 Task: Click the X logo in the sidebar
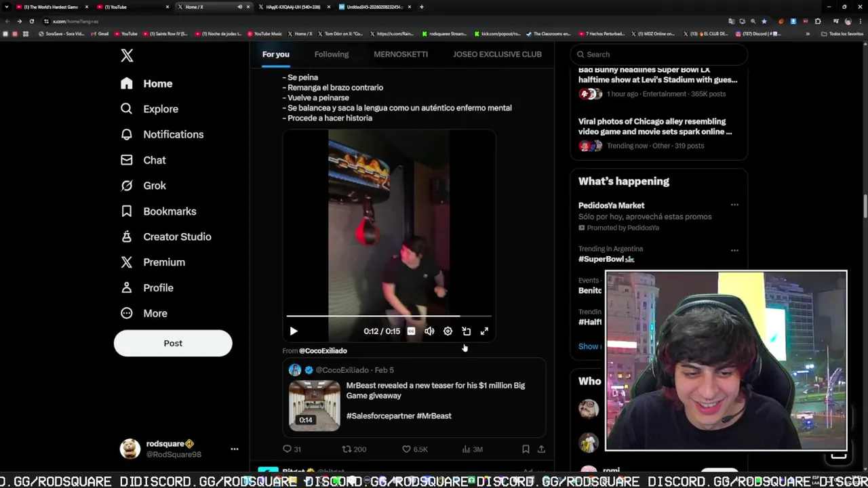(x=127, y=56)
